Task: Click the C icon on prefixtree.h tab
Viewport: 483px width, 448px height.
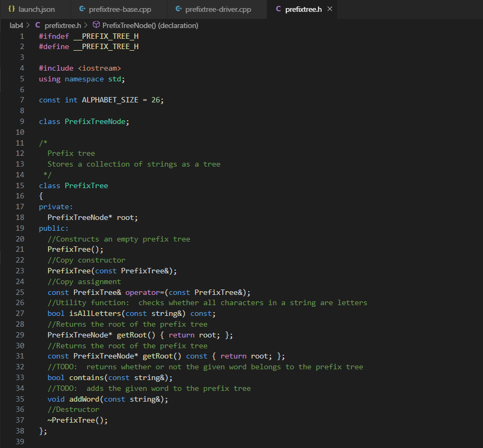Action: point(278,9)
